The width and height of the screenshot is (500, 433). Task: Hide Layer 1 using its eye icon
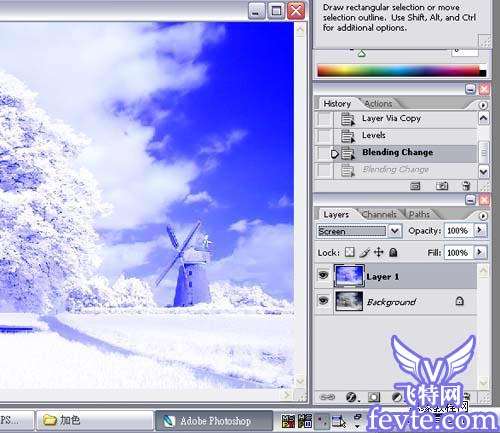click(323, 275)
